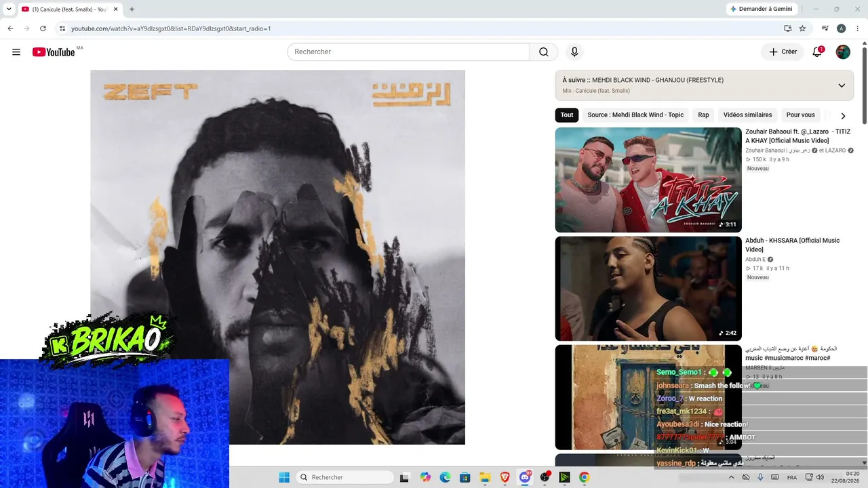The image size is (868, 488).
Task: Click Demander à Gemini button
Action: tap(761, 9)
